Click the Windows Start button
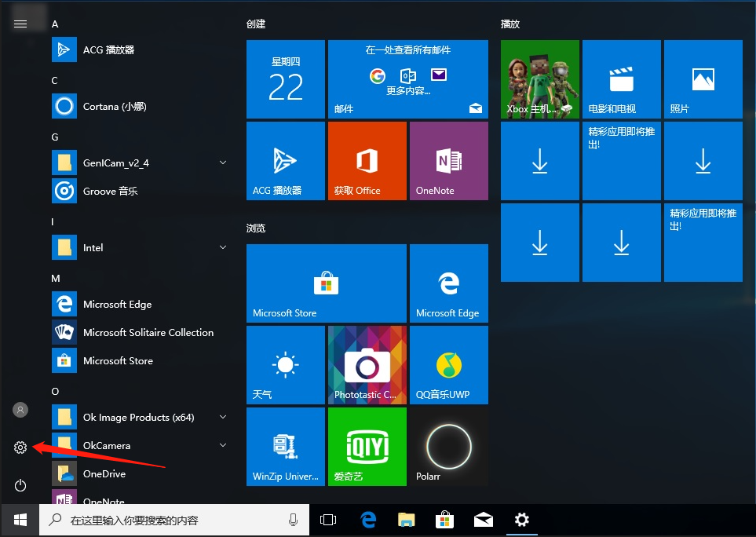Screen dimensions: 756x537 pos(20,521)
